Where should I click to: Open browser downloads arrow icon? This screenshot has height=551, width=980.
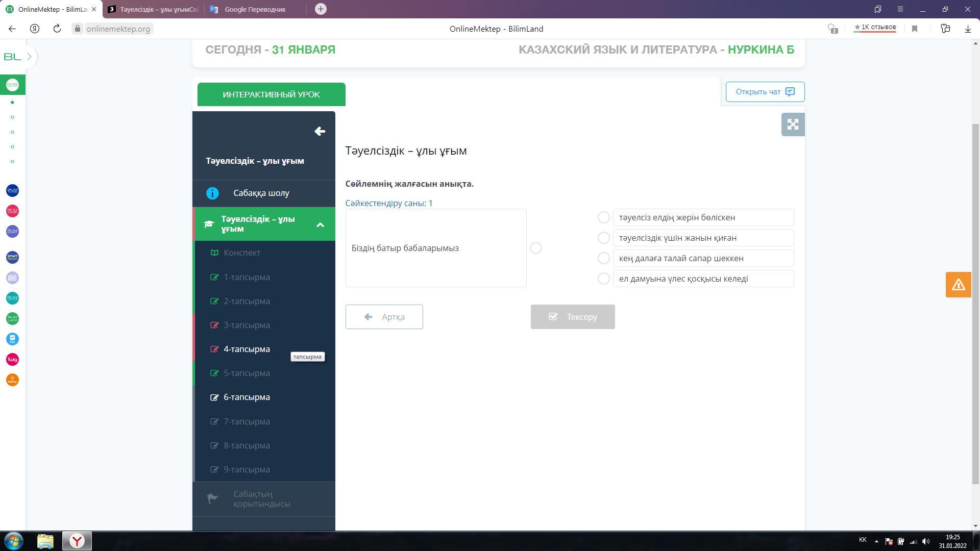pos(968,29)
